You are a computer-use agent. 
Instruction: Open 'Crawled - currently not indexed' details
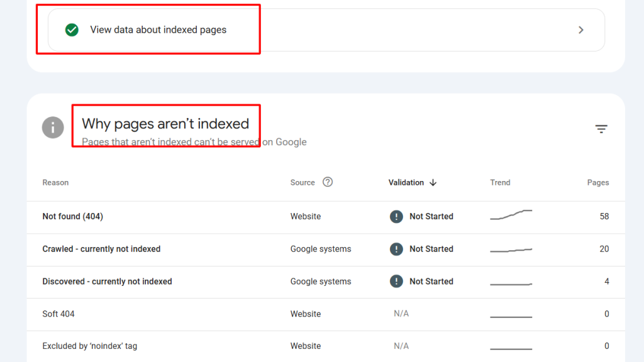point(101,249)
